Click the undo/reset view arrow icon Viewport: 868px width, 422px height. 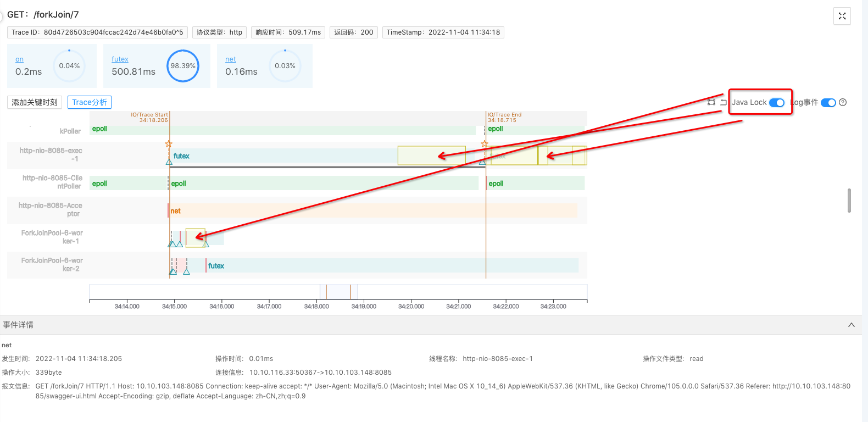tap(724, 102)
